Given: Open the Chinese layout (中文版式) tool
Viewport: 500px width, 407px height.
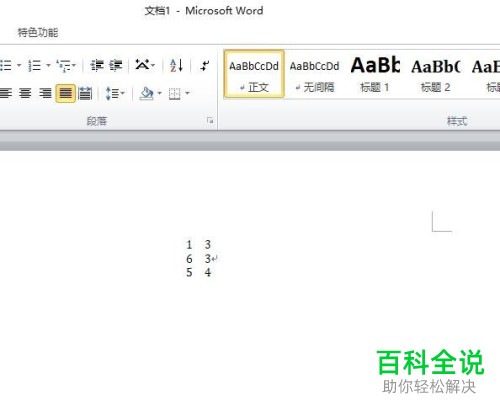Looking at the screenshot, I should 142,65.
